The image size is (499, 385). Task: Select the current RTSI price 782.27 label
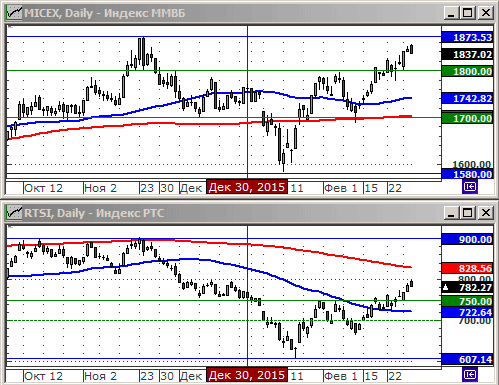click(467, 287)
